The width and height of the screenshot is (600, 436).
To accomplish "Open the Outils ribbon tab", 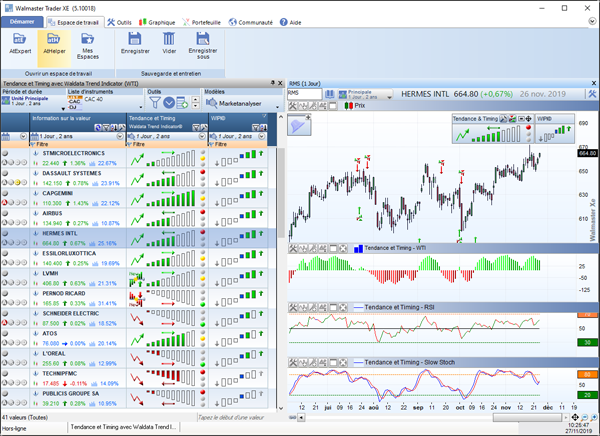I will (x=119, y=22).
